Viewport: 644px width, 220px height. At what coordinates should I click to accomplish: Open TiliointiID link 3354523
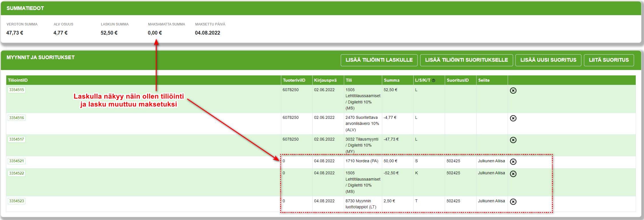(17, 201)
